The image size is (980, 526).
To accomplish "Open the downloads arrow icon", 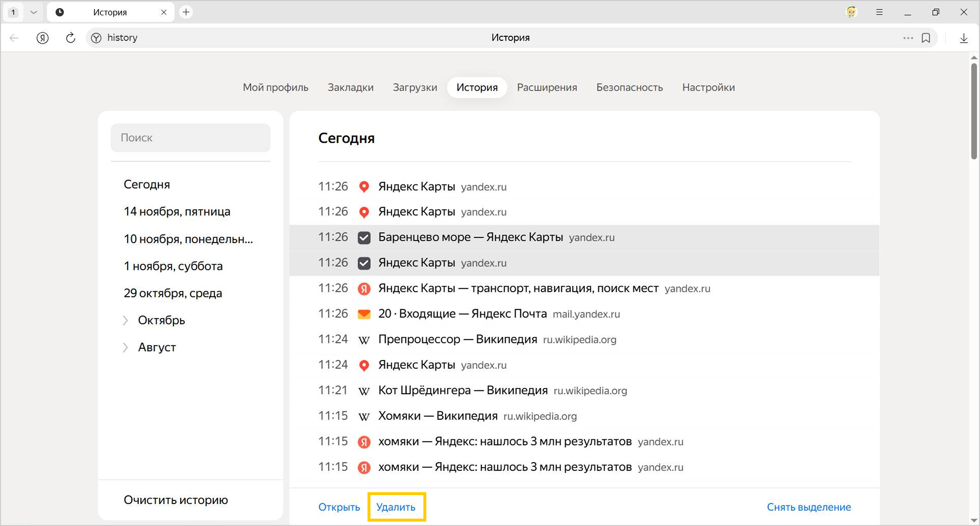I will click(x=963, y=38).
